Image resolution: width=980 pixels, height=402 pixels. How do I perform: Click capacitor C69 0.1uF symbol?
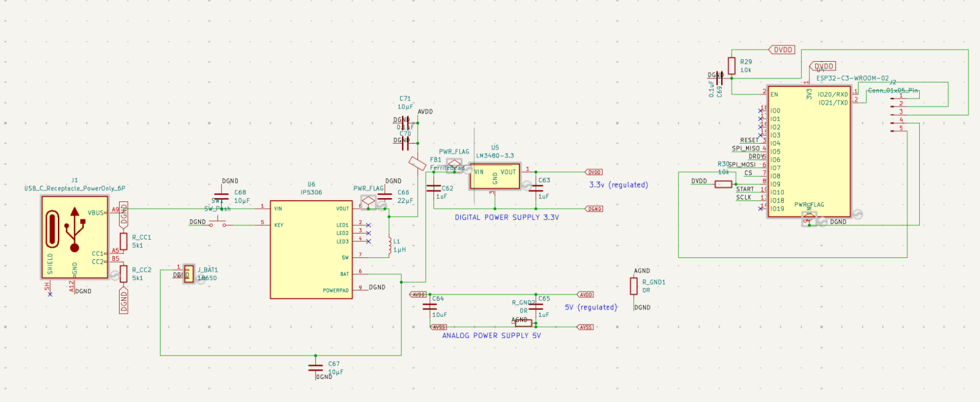click(x=720, y=78)
